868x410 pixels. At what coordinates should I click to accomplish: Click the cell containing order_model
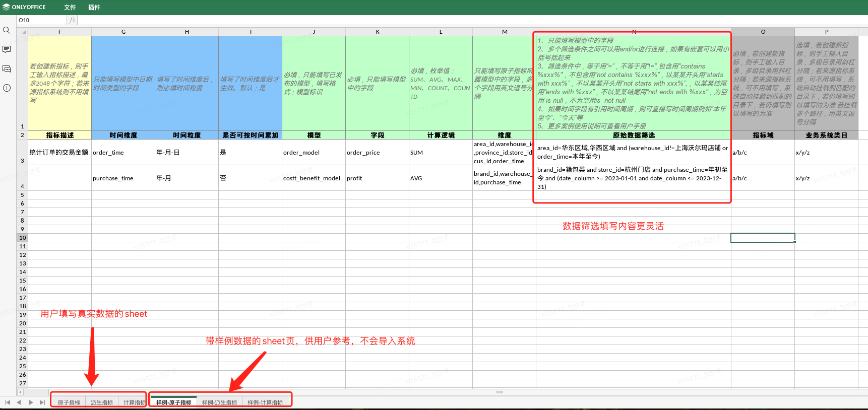314,152
